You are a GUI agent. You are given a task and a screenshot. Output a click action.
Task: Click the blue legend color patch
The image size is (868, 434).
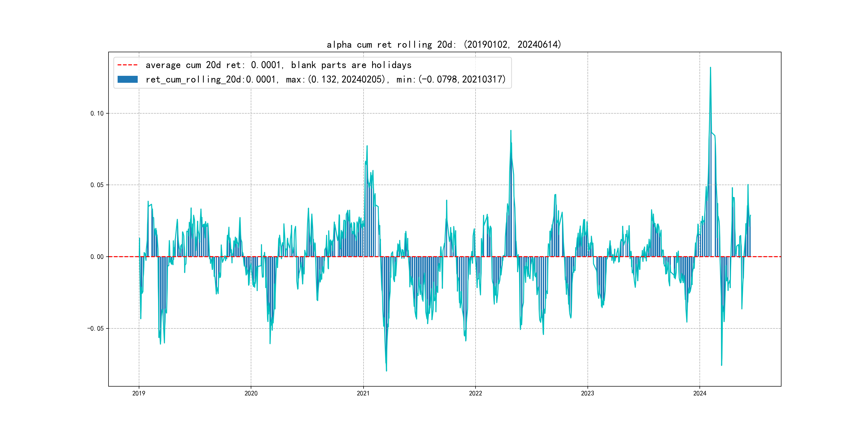[x=127, y=79]
